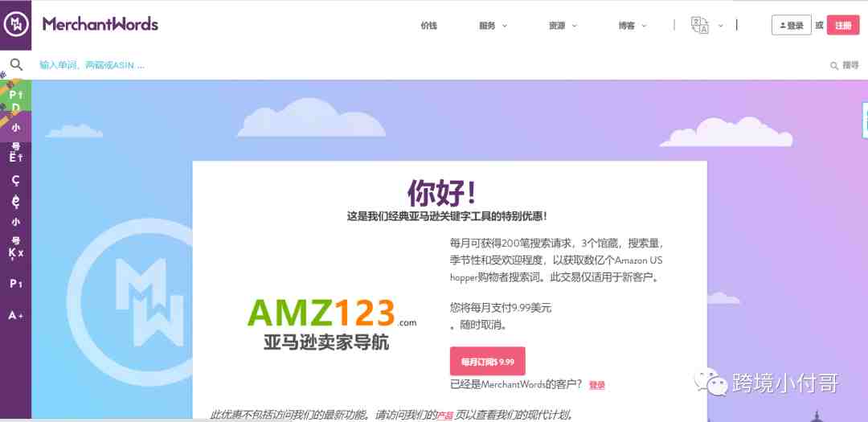The image size is (868, 422).
Task: Open the 价钱 pricing menu item
Action: tap(428, 26)
